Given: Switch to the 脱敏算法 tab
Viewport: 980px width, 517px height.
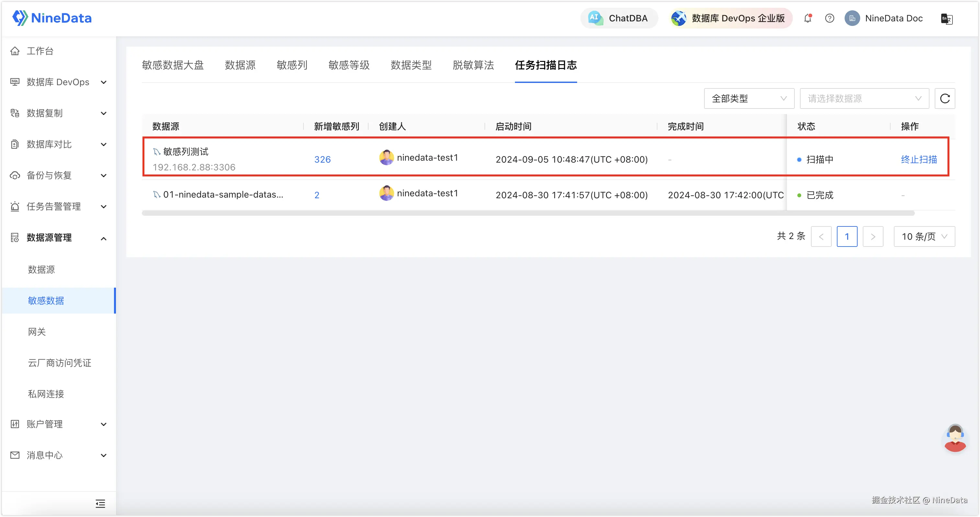Looking at the screenshot, I should (x=473, y=65).
